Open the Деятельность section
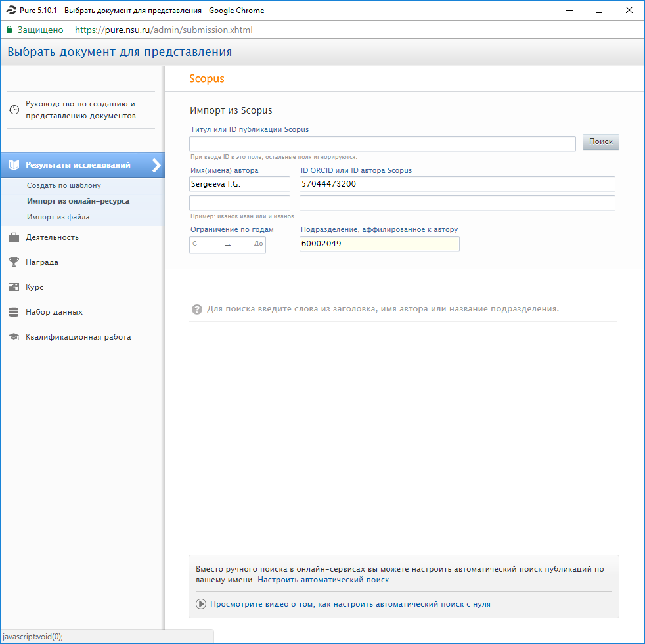This screenshot has height=644, width=645. pyautogui.click(x=52, y=237)
